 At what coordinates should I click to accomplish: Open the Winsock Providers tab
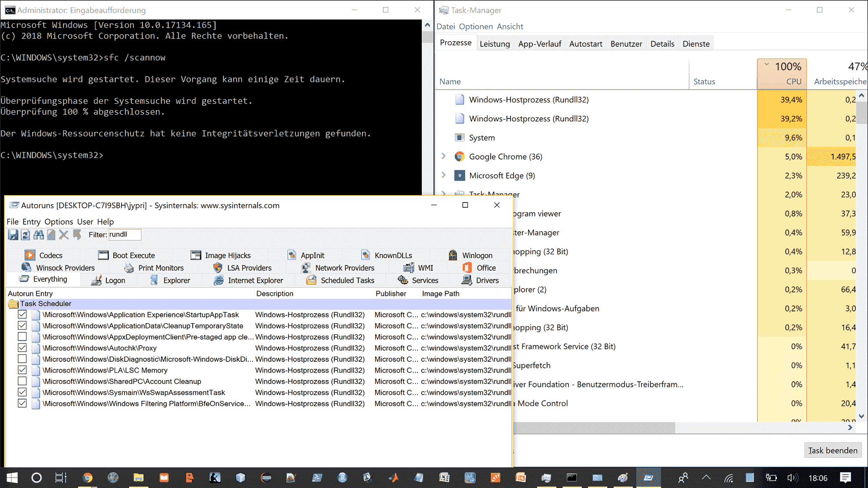[58, 268]
